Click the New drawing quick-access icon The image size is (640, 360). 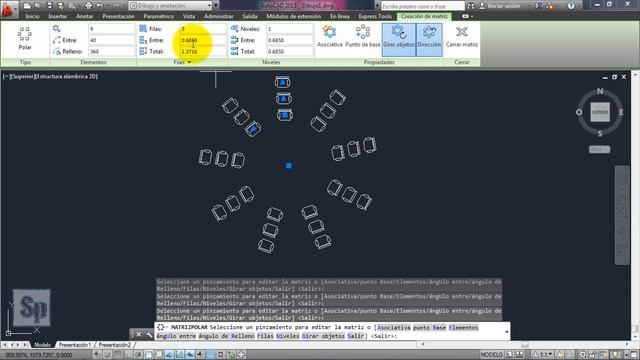27,6
